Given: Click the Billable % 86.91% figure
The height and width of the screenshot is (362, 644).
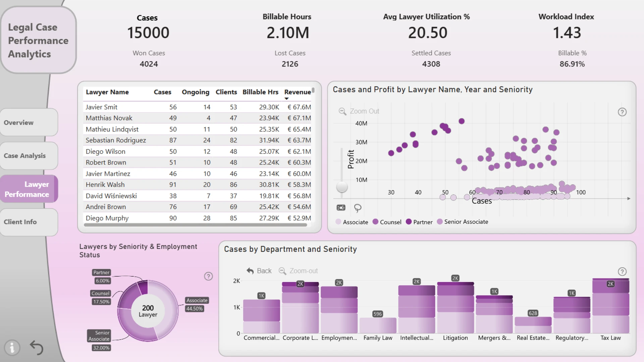Looking at the screenshot, I should click(572, 64).
